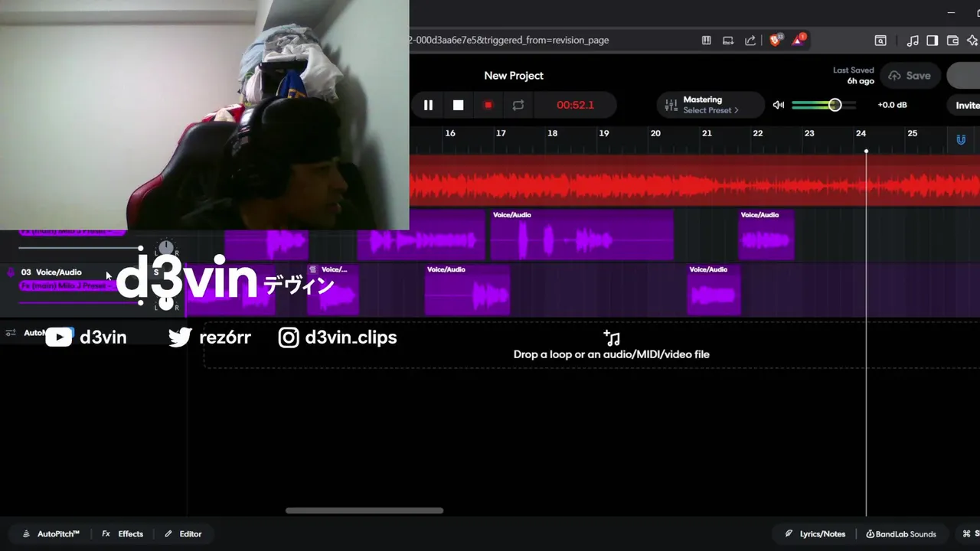Open the Brave Wallet icon

tap(953, 41)
